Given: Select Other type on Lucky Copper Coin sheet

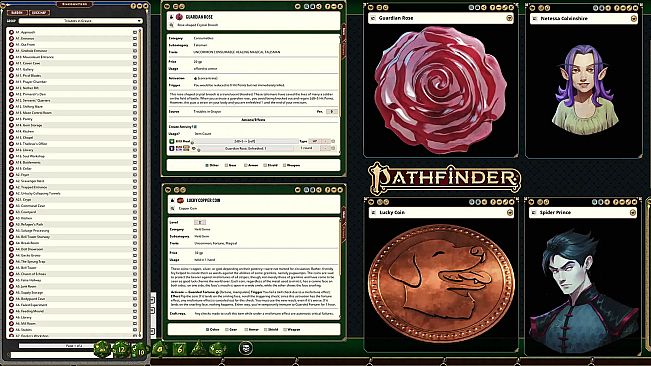Looking at the screenshot, I should [x=208, y=329].
